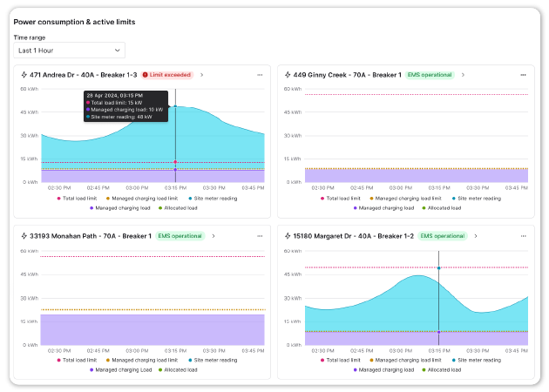Click lightning icon beside 15180 Margaret Dr
The height and width of the screenshot is (392, 549).
[287, 235]
